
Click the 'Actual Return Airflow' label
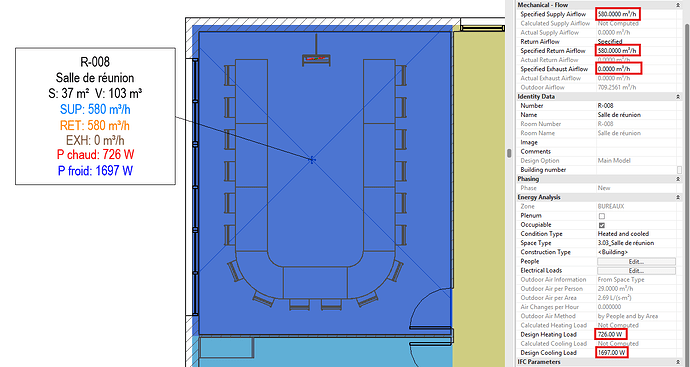549,60
